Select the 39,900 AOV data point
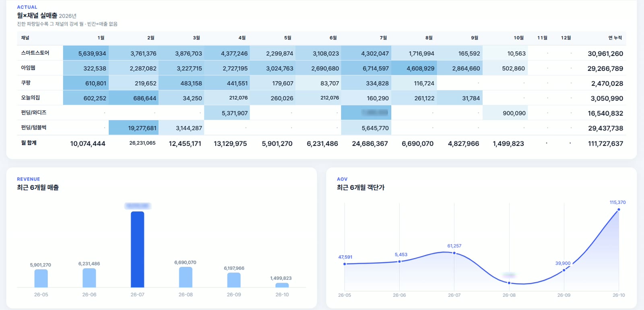This screenshot has width=644, height=310. point(564,270)
